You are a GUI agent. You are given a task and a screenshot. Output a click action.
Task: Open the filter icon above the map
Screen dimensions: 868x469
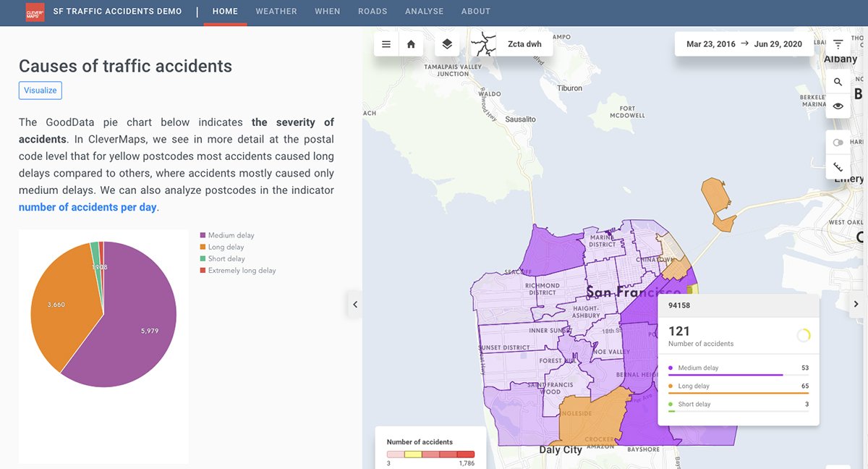(x=838, y=43)
